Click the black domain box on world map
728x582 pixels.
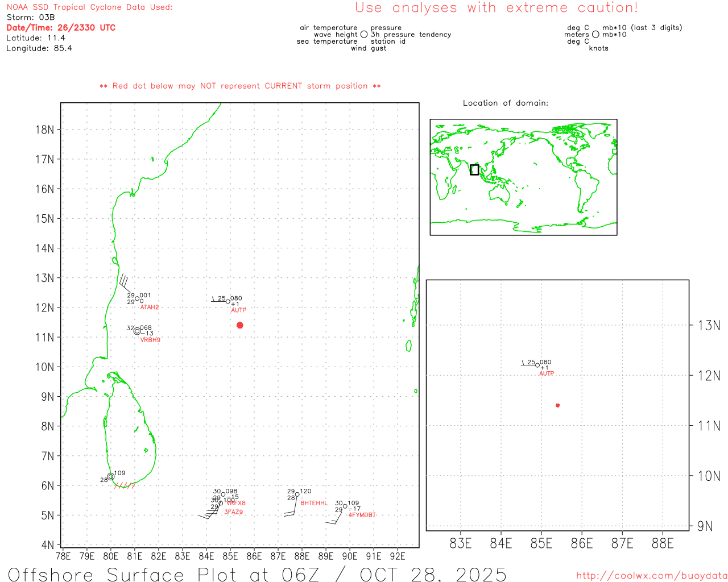(x=474, y=169)
